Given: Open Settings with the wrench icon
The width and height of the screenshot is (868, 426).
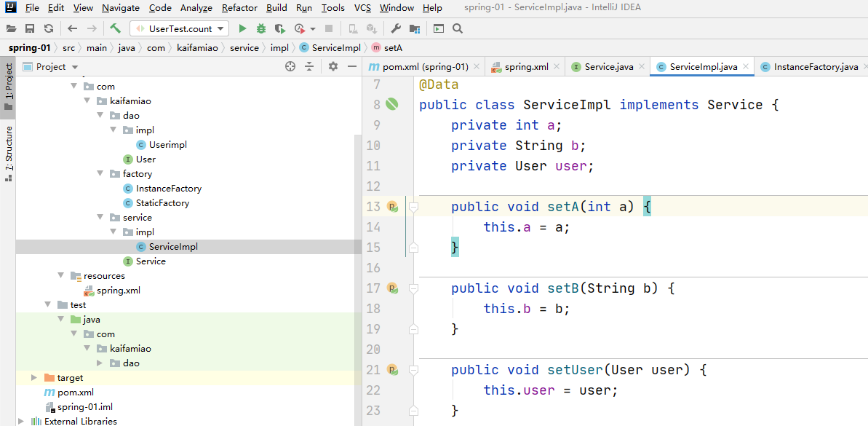Looking at the screenshot, I should [395, 28].
